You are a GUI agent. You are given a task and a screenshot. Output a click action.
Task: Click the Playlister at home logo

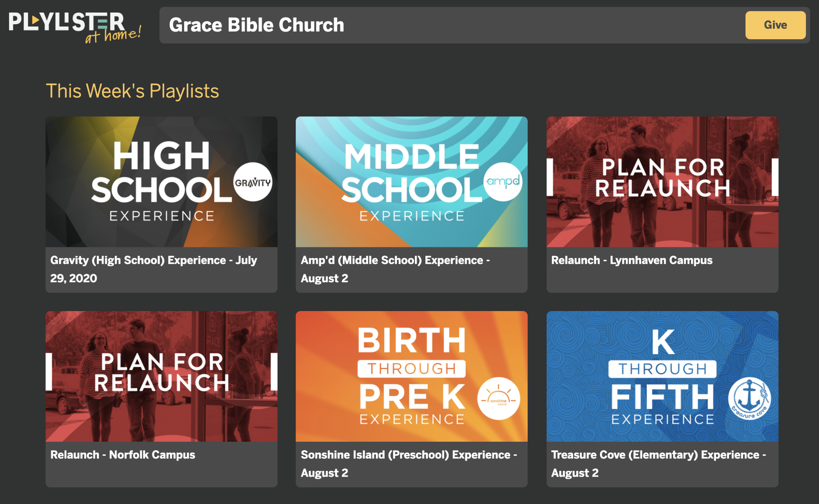(75, 27)
